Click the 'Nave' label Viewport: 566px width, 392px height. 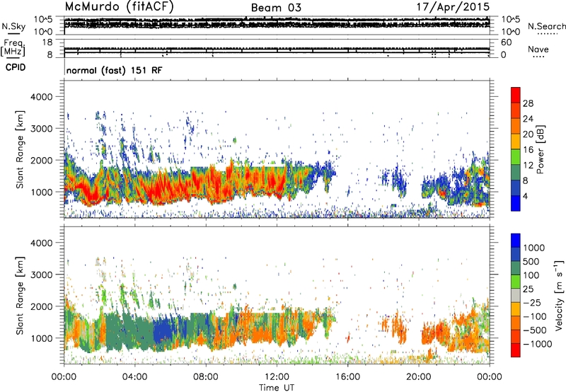click(x=538, y=50)
